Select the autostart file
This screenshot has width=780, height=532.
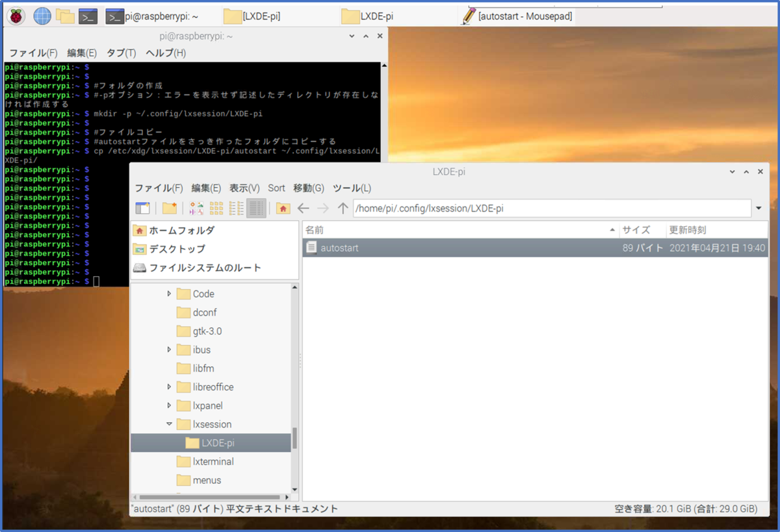[x=338, y=247]
